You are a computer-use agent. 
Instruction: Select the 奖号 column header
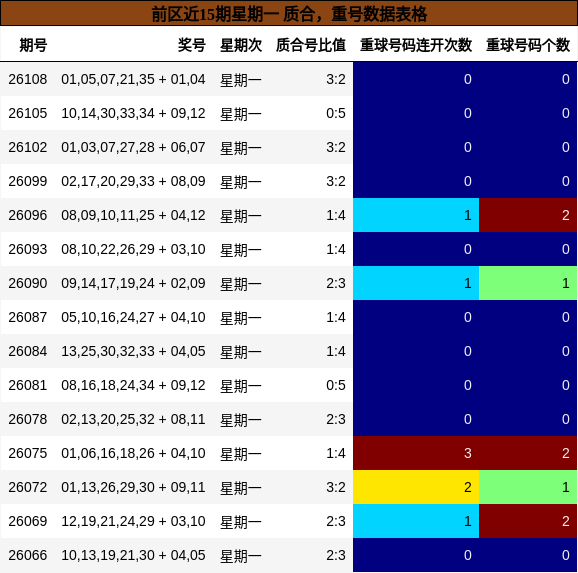192,45
